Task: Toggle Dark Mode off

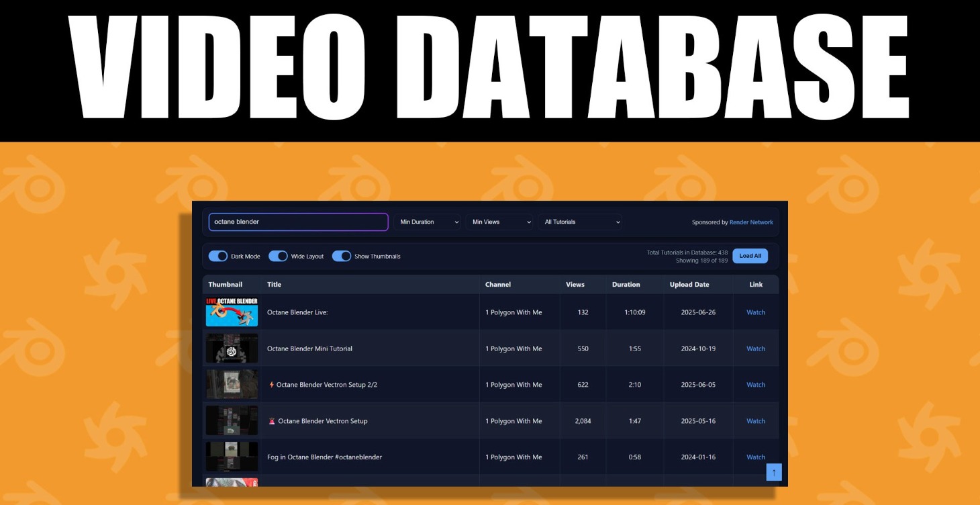Action: pos(218,256)
